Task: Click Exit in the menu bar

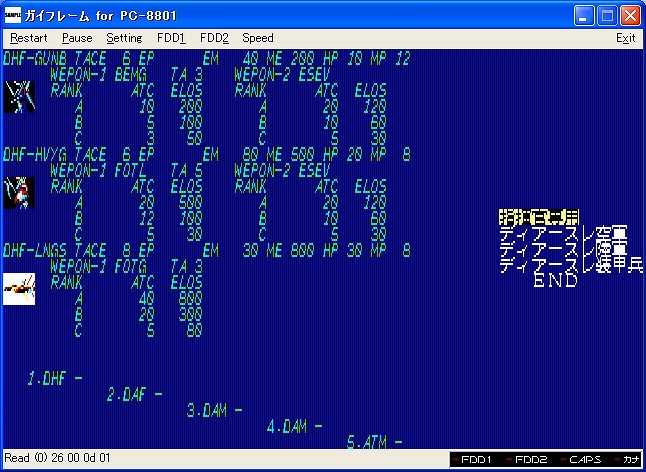Action: click(x=625, y=38)
